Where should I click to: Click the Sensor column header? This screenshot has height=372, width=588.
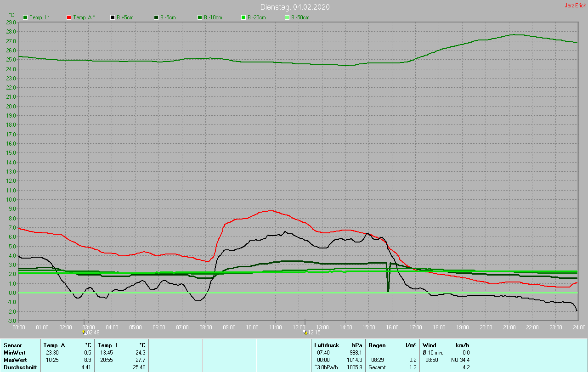coord(12,345)
